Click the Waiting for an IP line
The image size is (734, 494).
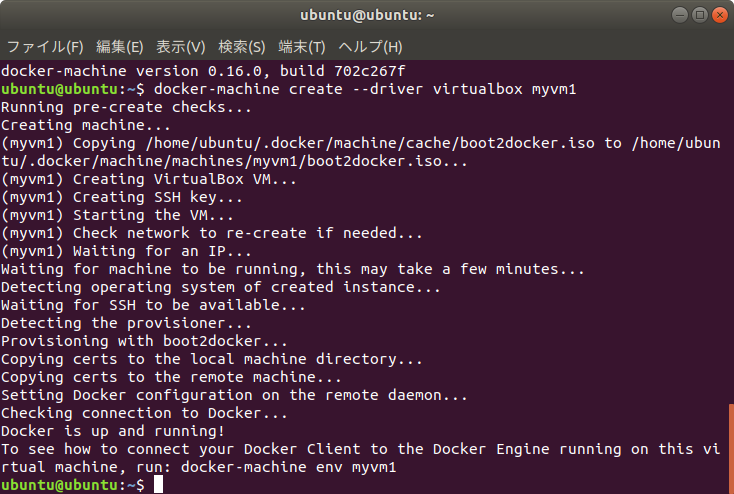click(x=126, y=251)
